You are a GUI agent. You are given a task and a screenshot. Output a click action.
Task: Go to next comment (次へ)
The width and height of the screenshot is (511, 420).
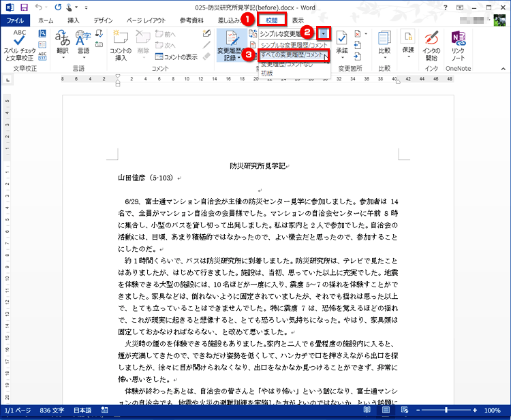click(166, 45)
